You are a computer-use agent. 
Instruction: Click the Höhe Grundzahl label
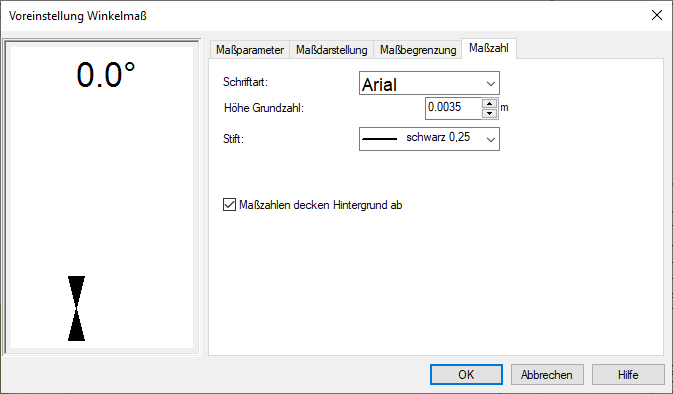coord(264,108)
